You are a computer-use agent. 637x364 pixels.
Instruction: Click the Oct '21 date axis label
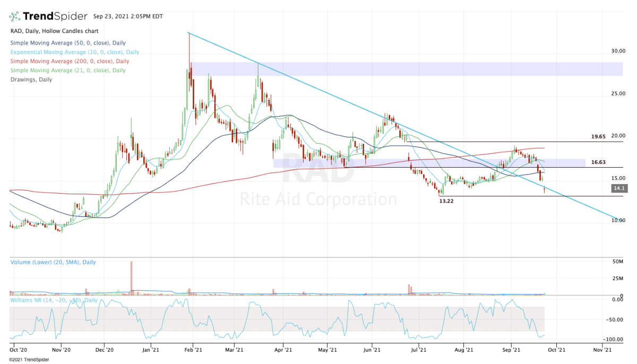tap(554, 350)
